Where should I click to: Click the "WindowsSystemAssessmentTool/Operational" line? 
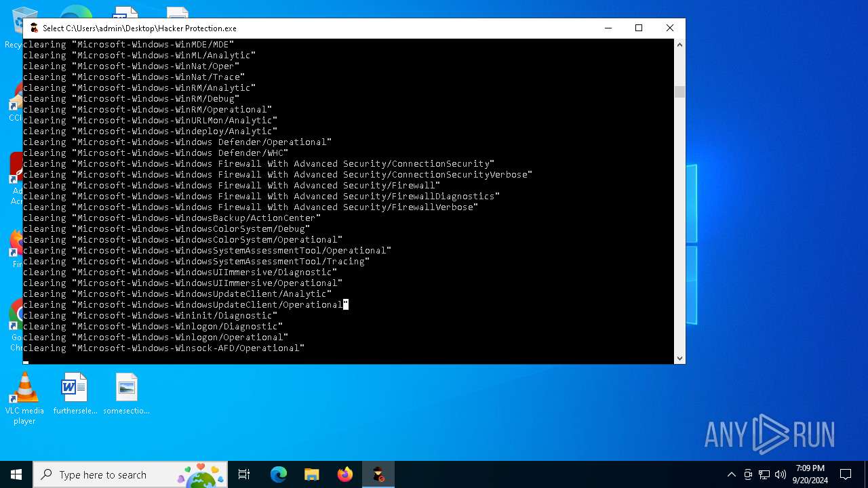(208, 251)
